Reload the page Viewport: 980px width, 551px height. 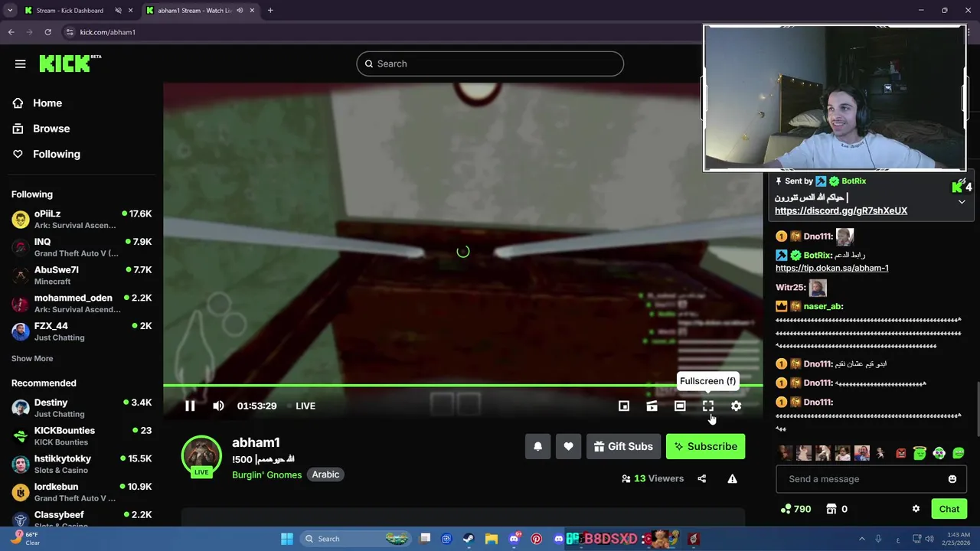click(47, 32)
